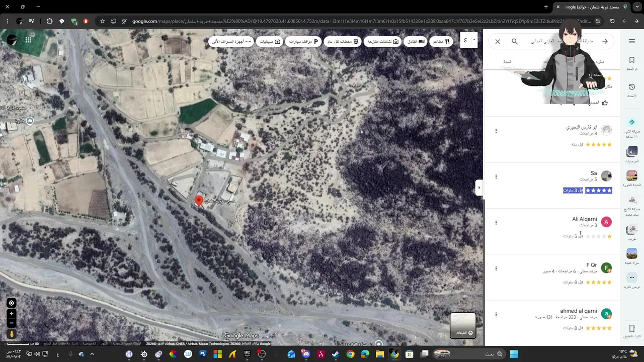Open a new browser tab with the plus
644x362 pixels.
(546, 7)
